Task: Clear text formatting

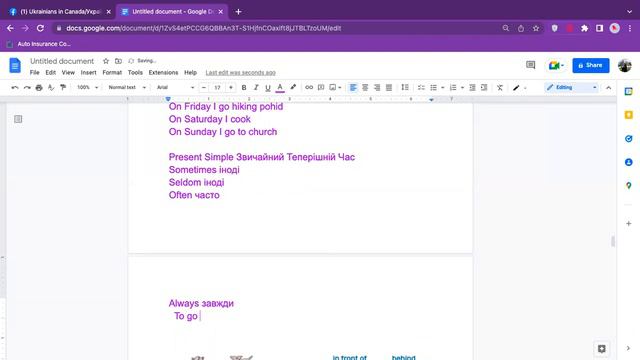Action: coord(500,87)
